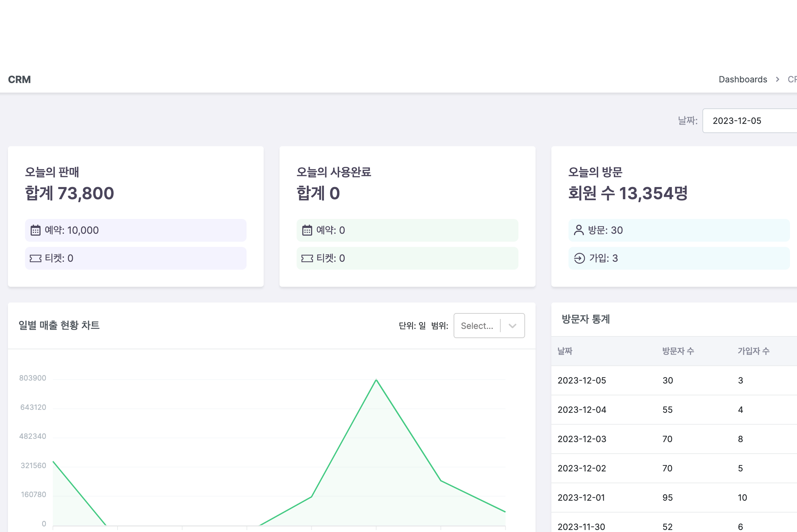
Task: Click the breadcrumb chevron after Dashboards
Action: click(777, 79)
